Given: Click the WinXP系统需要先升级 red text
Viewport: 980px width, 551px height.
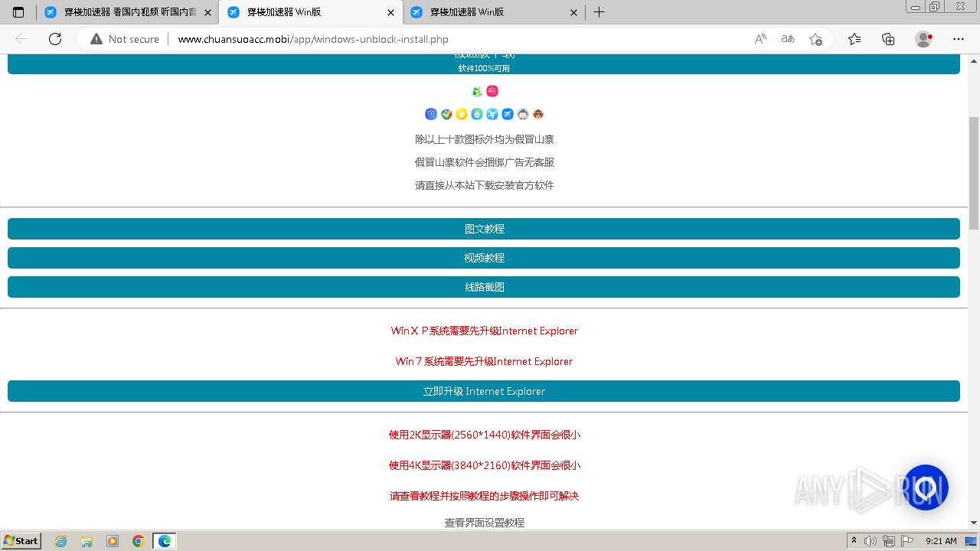Looking at the screenshot, I should tap(484, 331).
